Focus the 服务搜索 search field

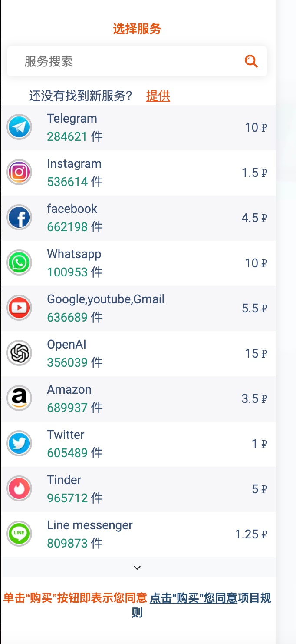coord(137,61)
